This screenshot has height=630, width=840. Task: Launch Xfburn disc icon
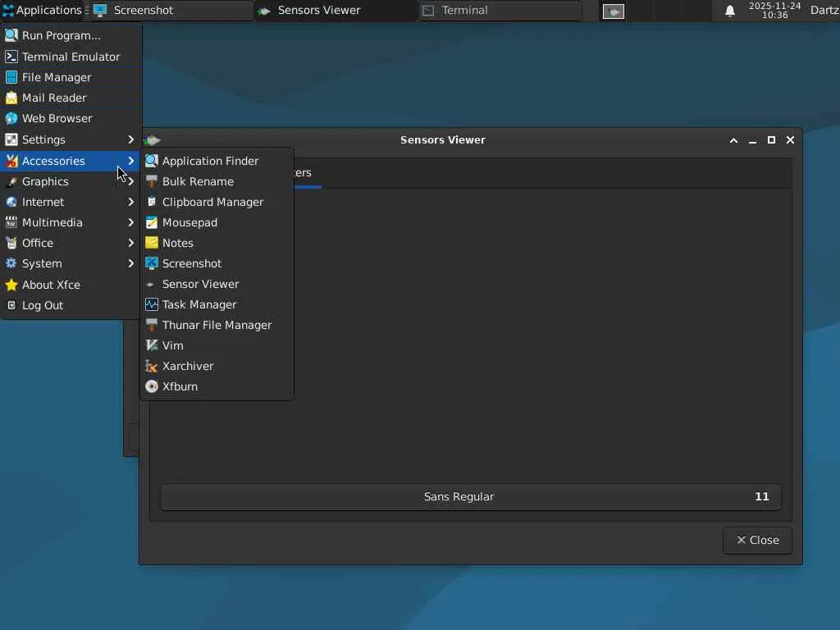152,386
